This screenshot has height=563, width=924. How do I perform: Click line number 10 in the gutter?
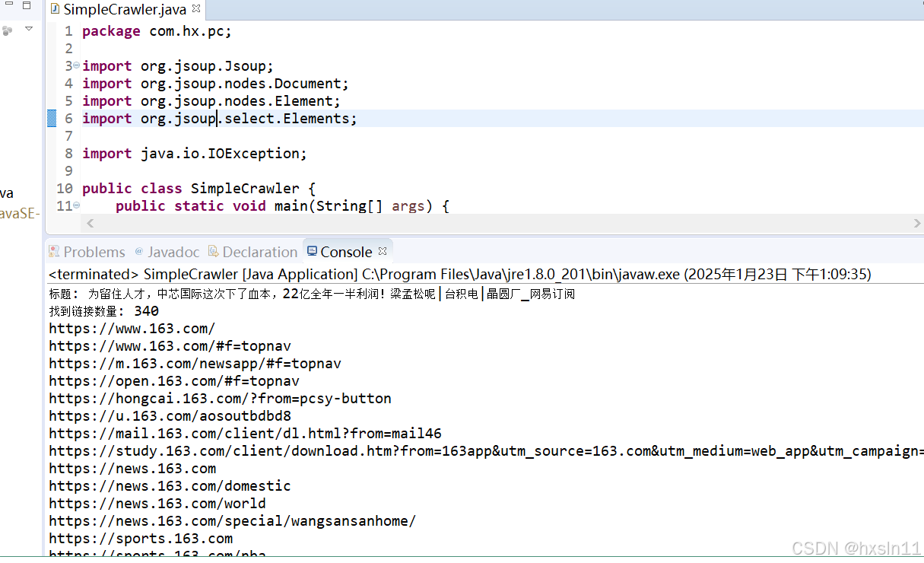[x=65, y=188]
